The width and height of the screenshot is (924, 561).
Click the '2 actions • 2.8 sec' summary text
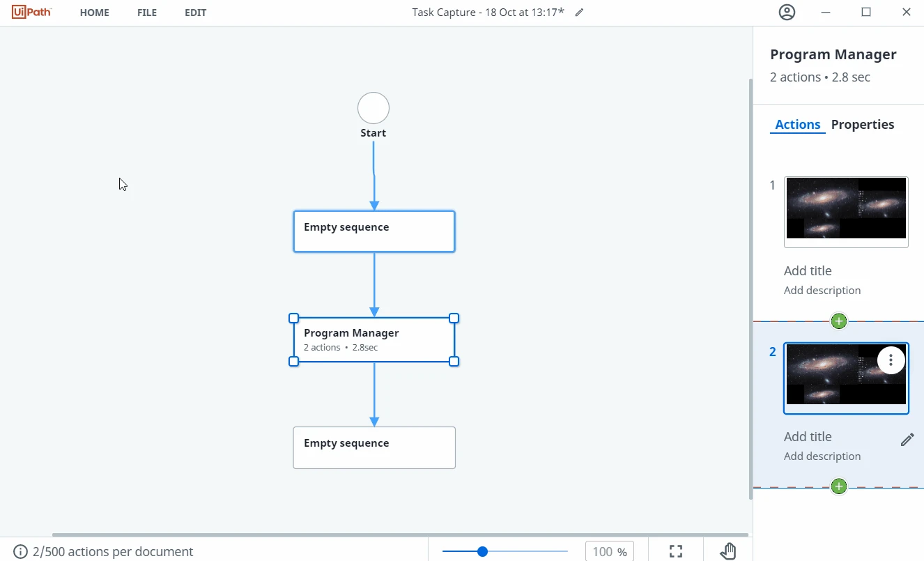(820, 77)
